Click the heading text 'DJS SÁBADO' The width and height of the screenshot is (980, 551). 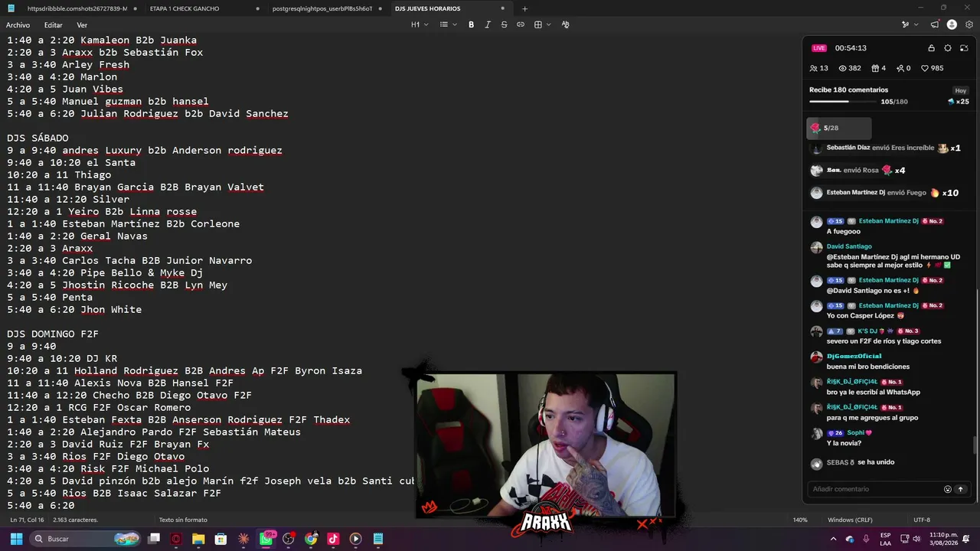pos(38,139)
